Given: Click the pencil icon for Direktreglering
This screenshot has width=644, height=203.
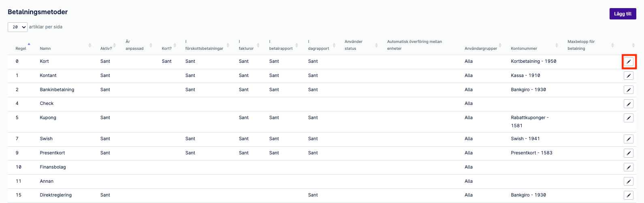Looking at the screenshot, I should (x=629, y=195).
